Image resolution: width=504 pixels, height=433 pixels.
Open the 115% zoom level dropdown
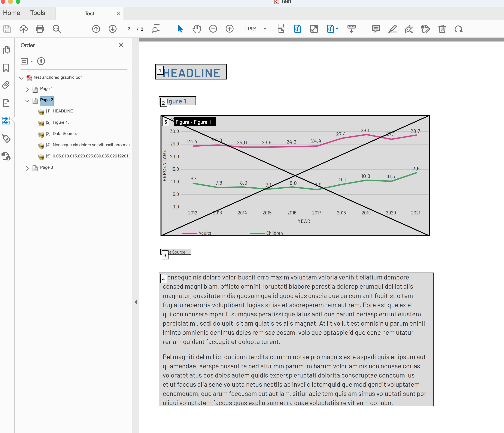[x=265, y=29]
